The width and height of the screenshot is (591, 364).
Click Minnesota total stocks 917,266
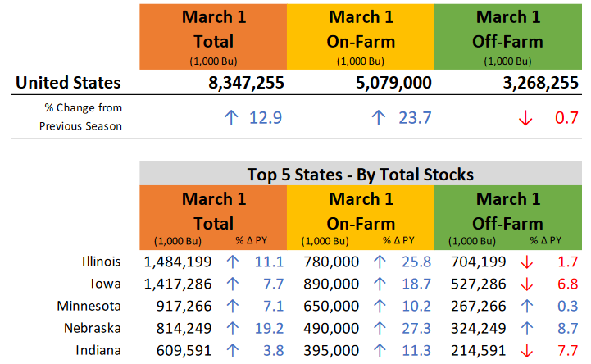pyautogui.click(x=184, y=307)
